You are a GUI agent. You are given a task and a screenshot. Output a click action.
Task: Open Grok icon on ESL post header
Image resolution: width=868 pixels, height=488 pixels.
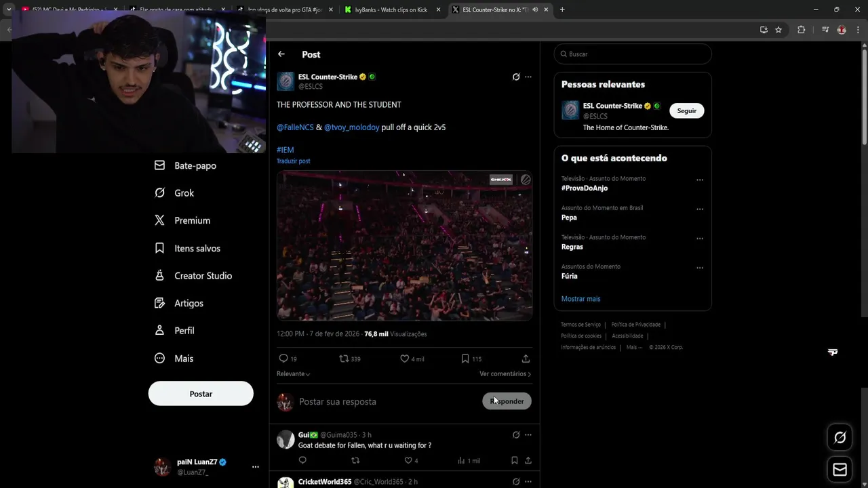[516, 77]
